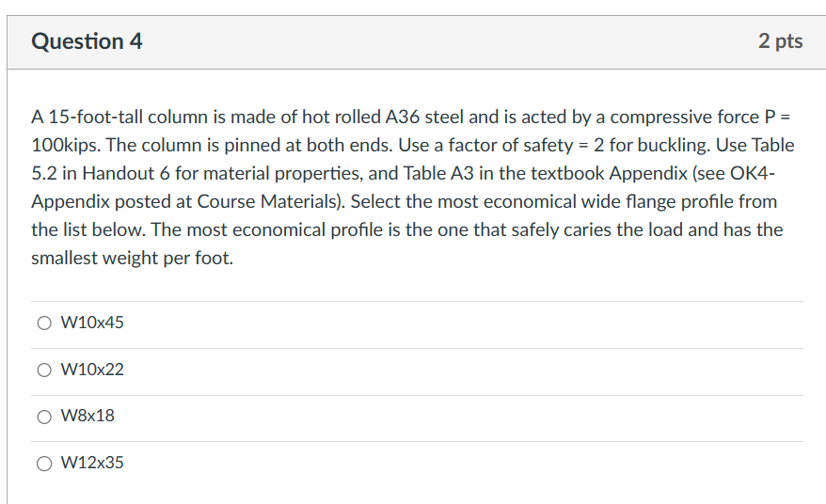Click the W12x35 answer label text
This screenshot has width=826, height=504.
pos(92,463)
